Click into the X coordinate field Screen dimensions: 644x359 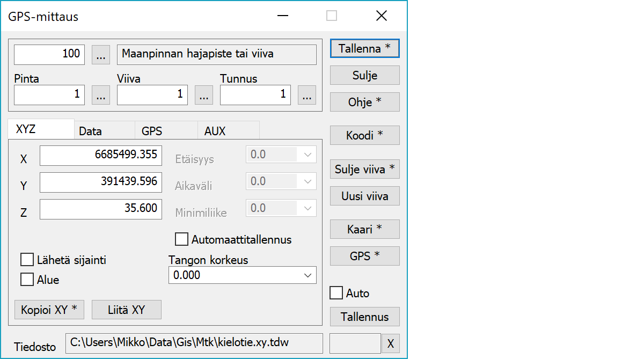100,155
